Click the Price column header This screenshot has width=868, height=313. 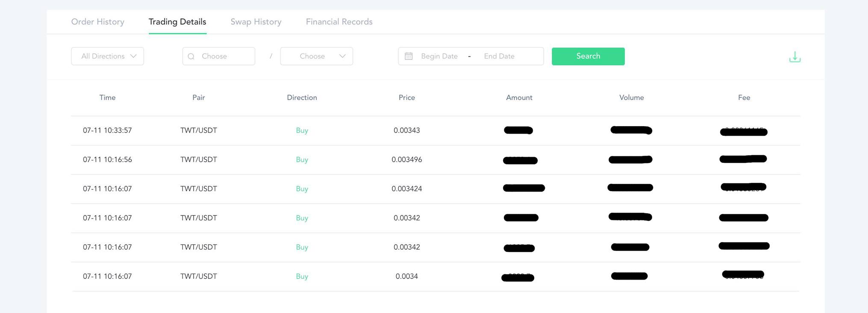406,97
